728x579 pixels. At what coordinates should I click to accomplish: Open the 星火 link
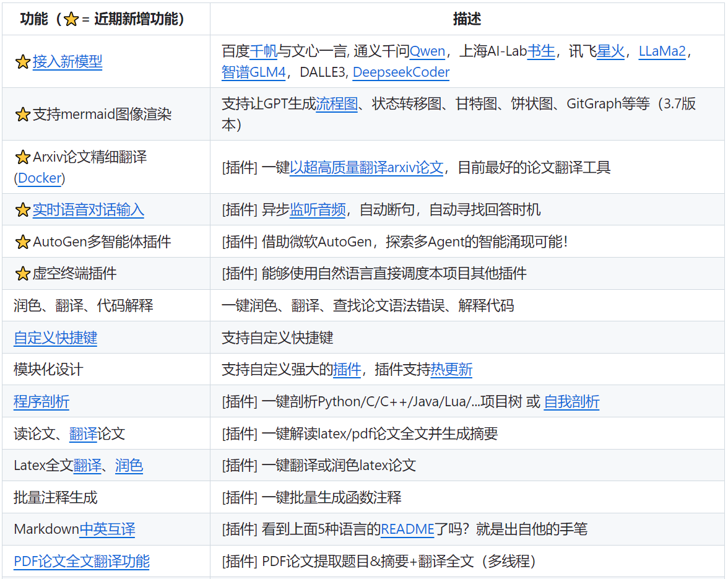click(x=610, y=51)
